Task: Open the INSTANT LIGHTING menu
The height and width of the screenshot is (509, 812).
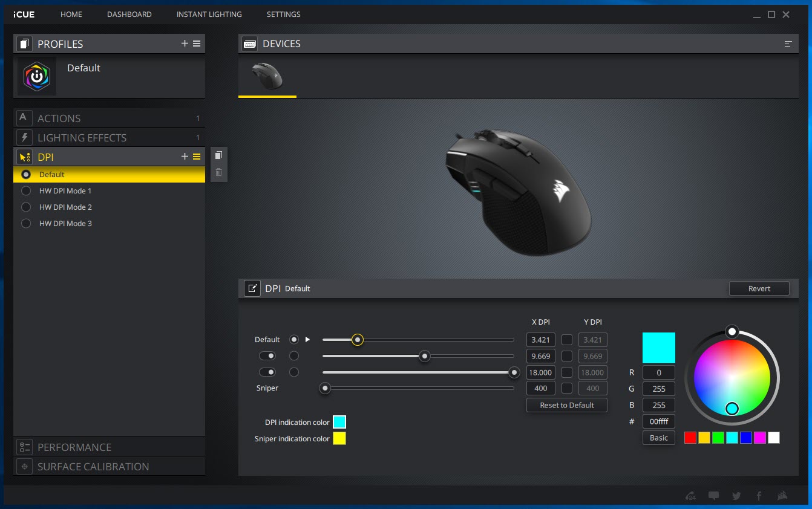Action: 209,15
